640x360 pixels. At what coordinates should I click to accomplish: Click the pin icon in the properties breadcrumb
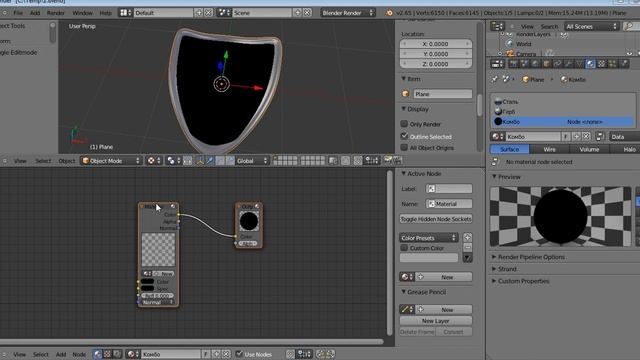coord(494,79)
